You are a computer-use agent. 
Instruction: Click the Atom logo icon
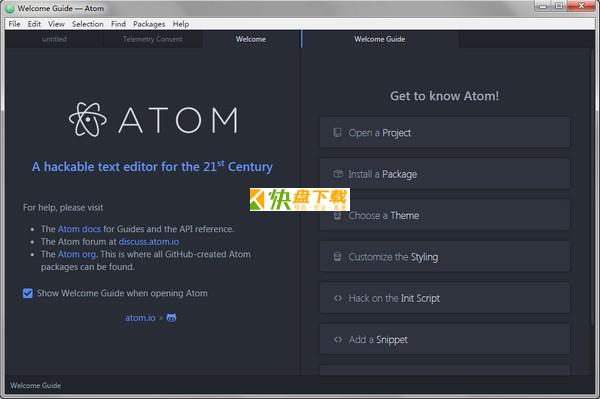[88, 119]
